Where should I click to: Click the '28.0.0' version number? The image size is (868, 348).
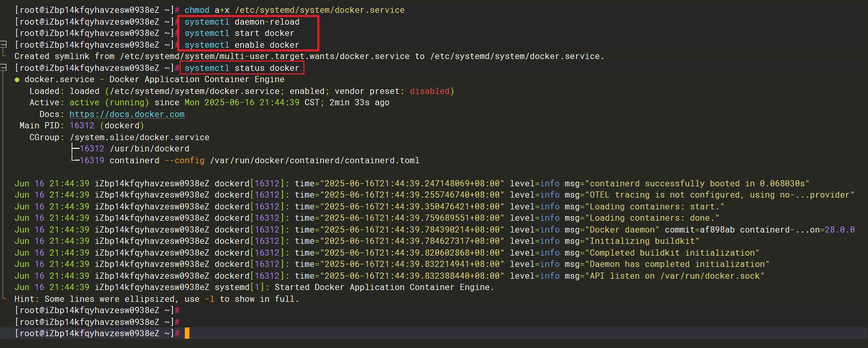click(x=840, y=229)
